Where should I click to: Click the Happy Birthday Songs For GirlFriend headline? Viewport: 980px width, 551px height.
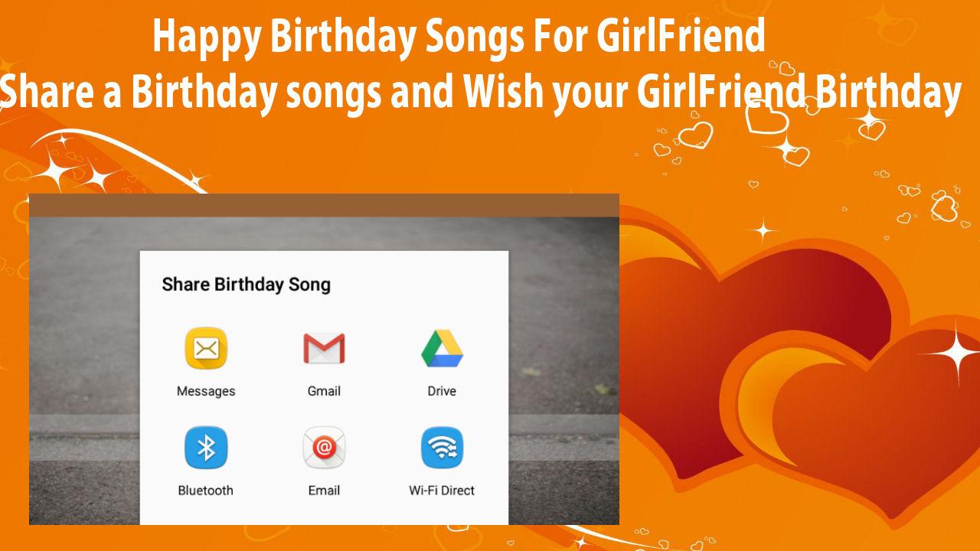pyautogui.click(x=459, y=36)
